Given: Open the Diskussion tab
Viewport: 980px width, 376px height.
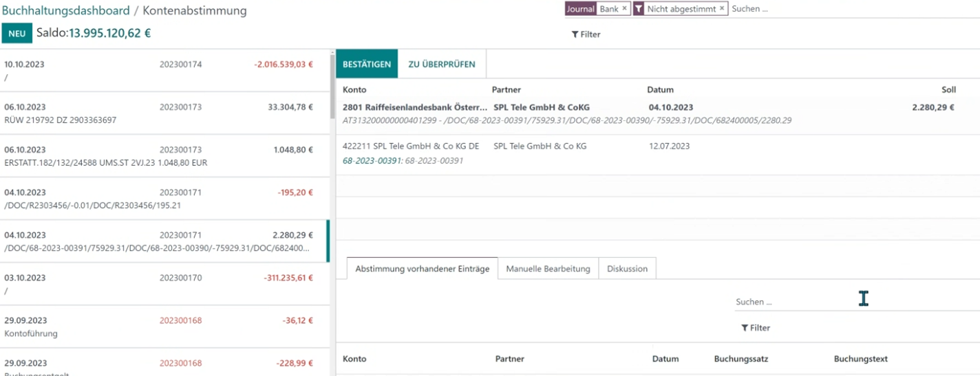Looking at the screenshot, I should click(627, 269).
